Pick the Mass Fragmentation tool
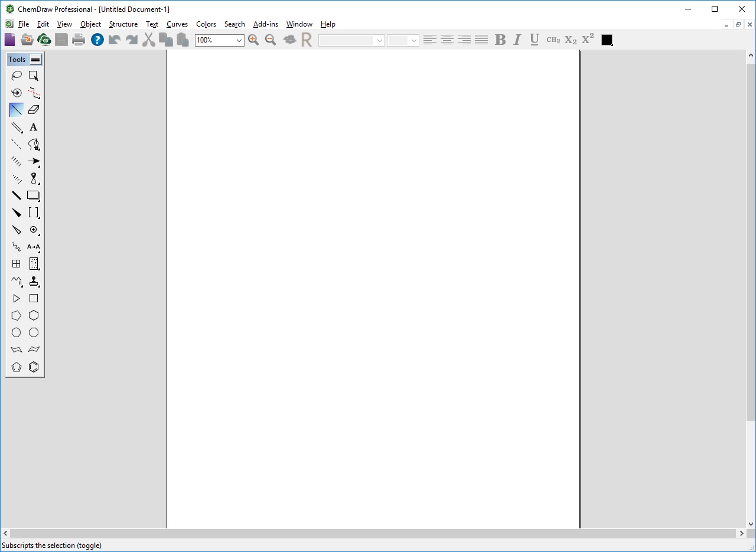 [34, 93]
